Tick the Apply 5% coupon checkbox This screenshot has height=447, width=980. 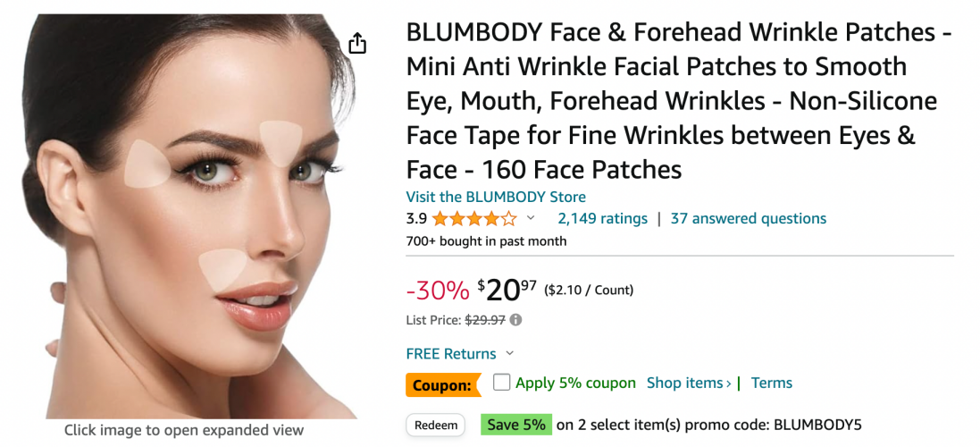(501, 382)
